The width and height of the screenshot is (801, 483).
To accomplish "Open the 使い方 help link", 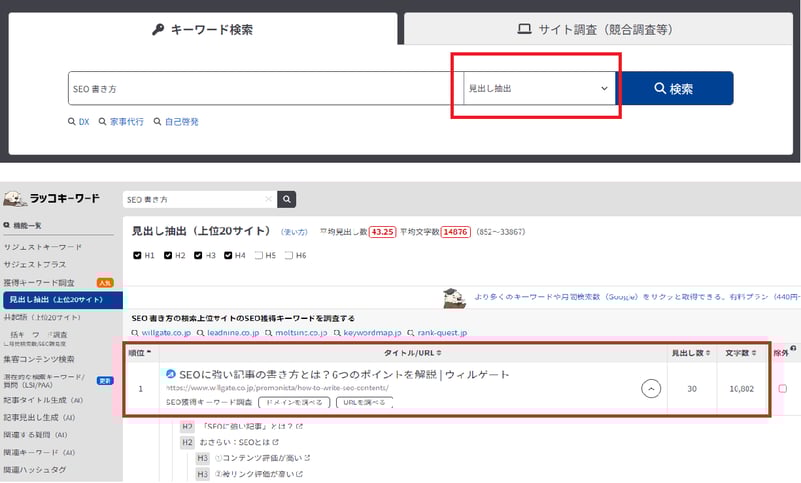I will pos(294,232).
